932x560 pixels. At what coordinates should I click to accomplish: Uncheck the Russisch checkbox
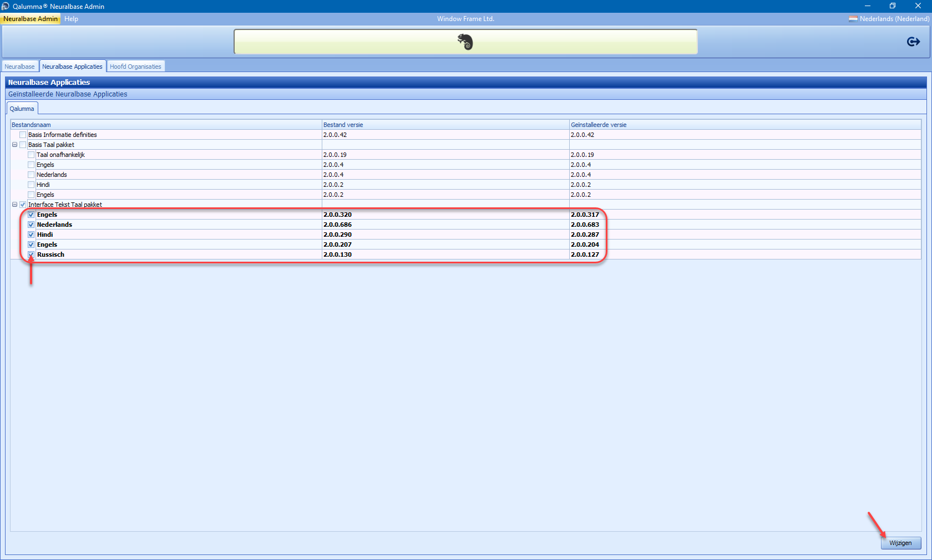31,254
